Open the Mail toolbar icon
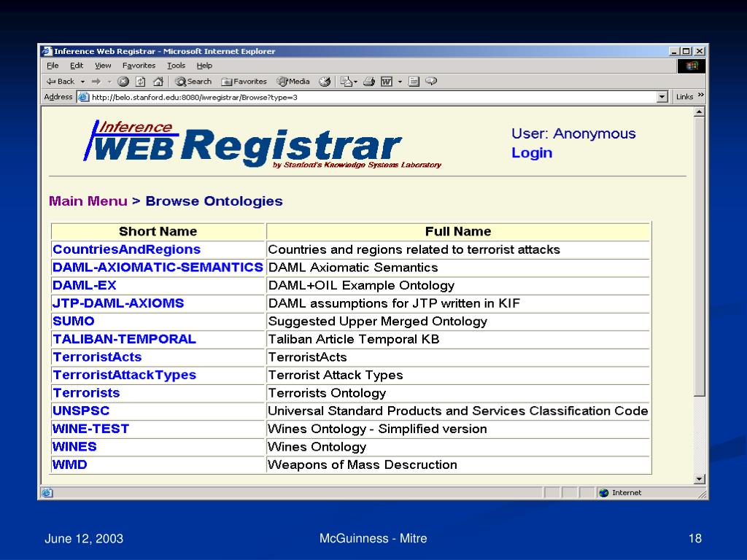This screenshot has width=747, height=560. click(349, 82)
